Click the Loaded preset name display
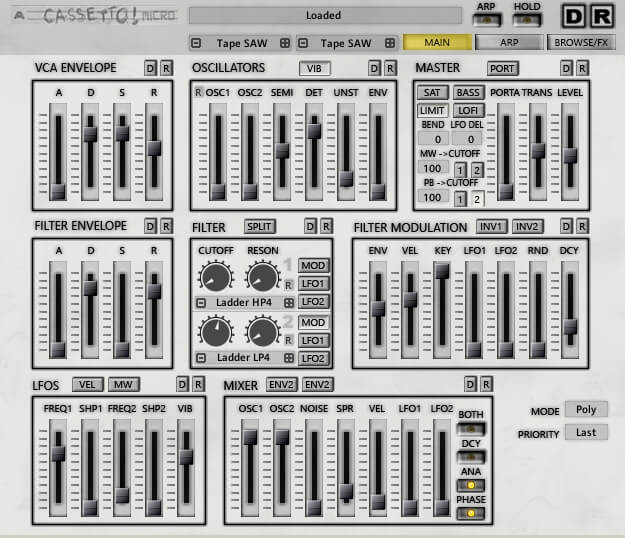 click(x=325, y=16)
